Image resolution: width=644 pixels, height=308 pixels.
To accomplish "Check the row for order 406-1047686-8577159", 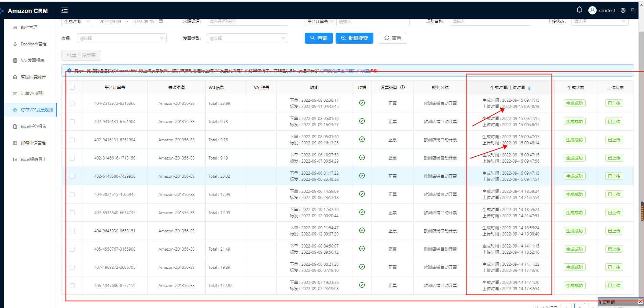I will click(x=72, y=286).
